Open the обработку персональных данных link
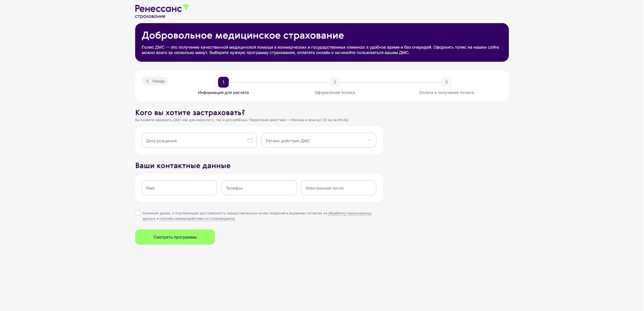The height and width of the screenshot is (311, 644). pos(350,213)
